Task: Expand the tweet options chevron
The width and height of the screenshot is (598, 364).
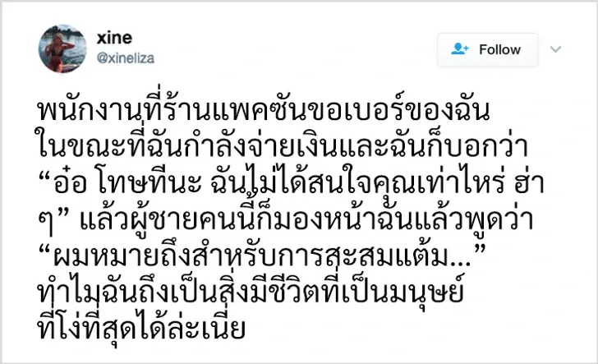Action: (556, 50)
